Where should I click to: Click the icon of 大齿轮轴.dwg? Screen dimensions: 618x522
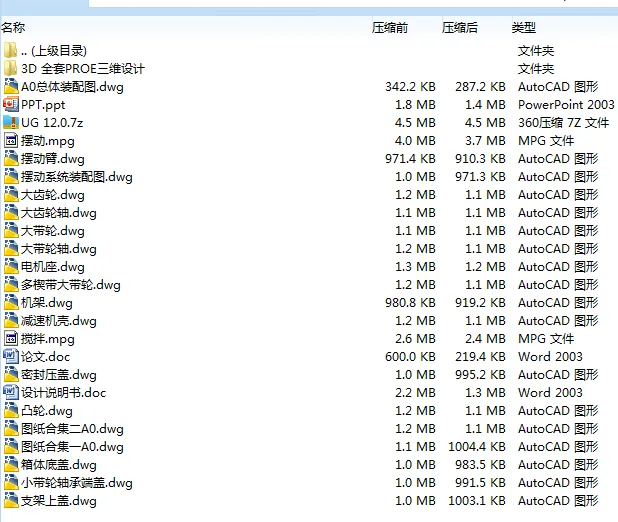tap(11, 213)
